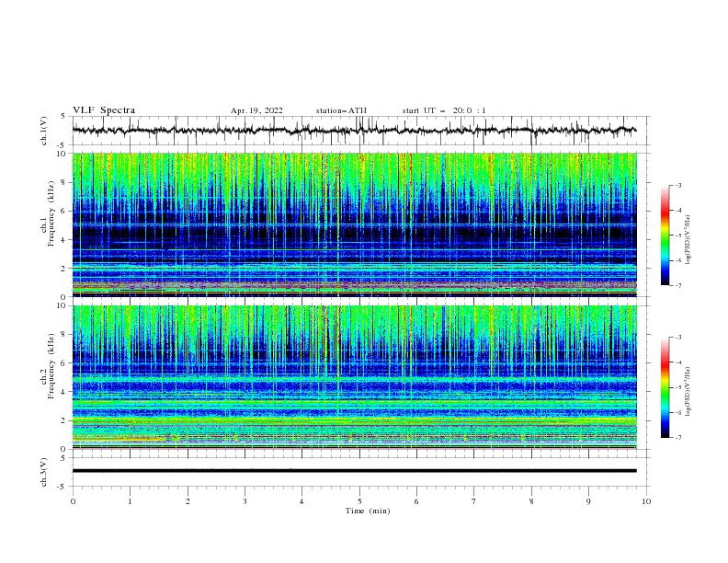Click the 'station=ATH' label
Screen dimensions: 728x563
click(x=341, y=110)
